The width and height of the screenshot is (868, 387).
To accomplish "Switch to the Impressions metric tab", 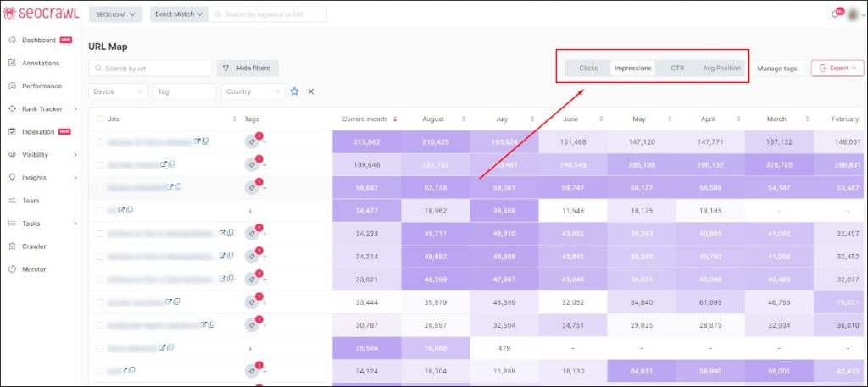I will point(632,69).
